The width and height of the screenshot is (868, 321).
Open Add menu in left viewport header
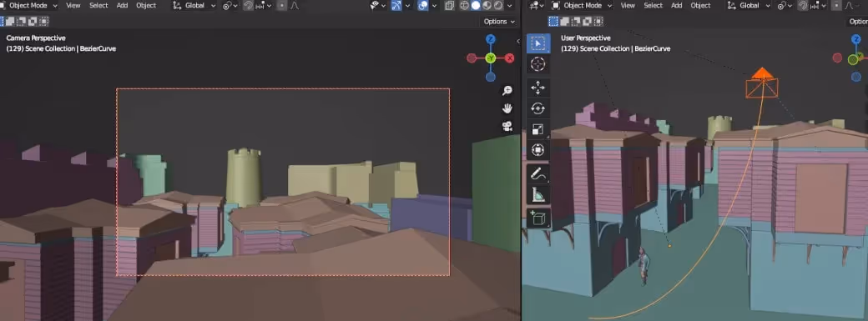123,6
